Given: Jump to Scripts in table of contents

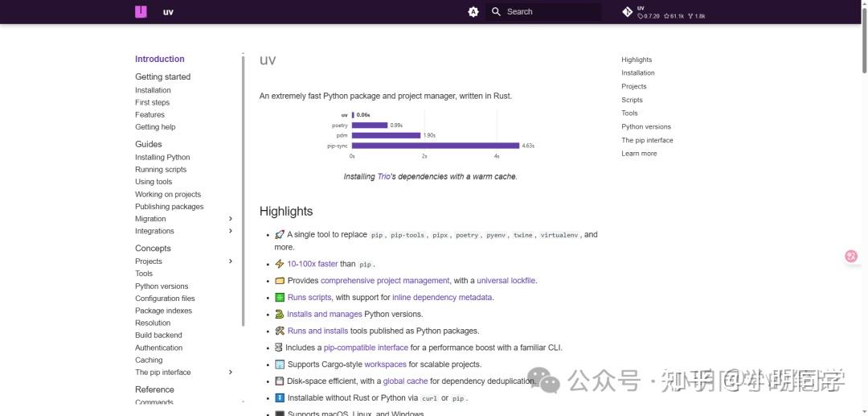Looking at the screenshot, I should pos(632,101).
